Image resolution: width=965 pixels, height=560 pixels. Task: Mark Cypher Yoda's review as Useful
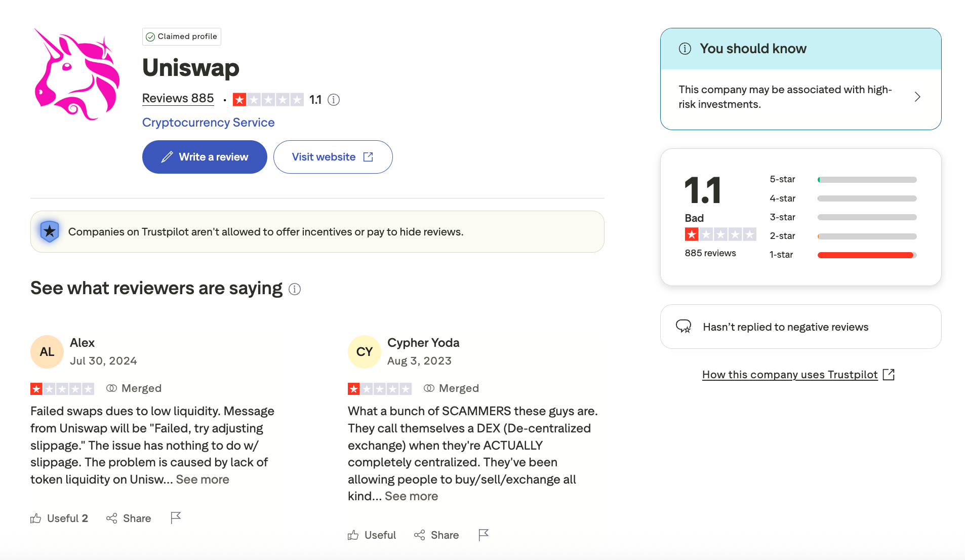tap(372, 535)
